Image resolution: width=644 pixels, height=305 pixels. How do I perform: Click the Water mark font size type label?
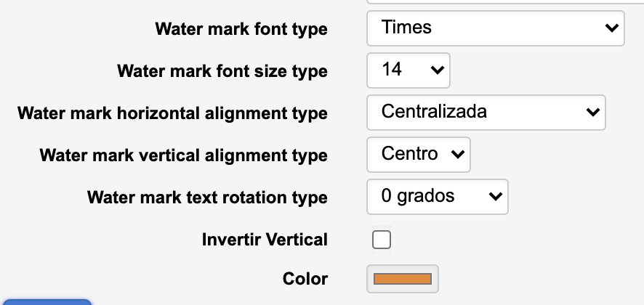222,72
